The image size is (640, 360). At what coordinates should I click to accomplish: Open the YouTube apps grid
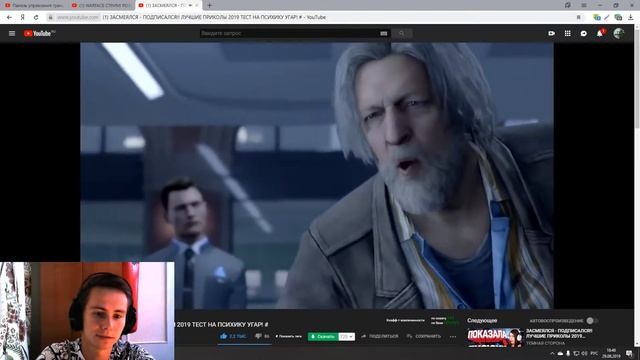[x=568, y=33]
